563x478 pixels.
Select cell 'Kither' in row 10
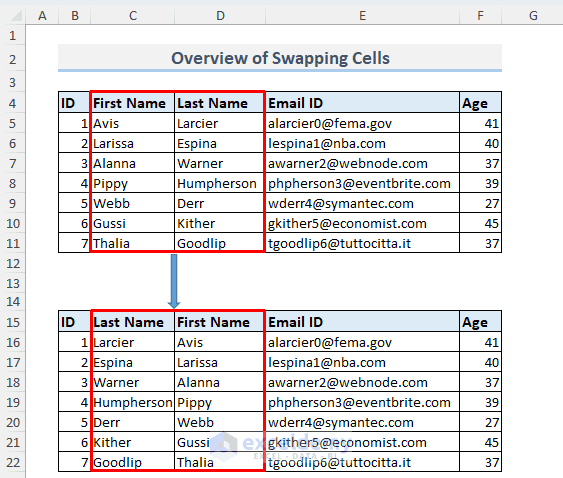[x=220, y=223]
